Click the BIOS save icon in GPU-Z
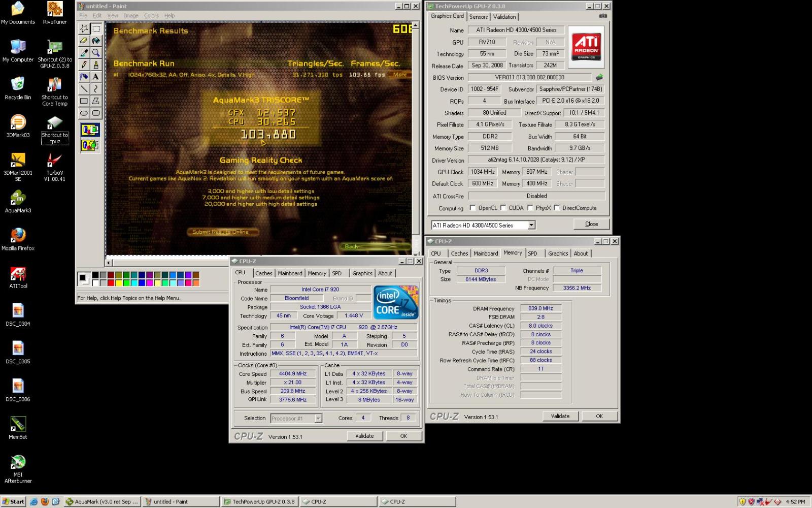 coord(599,77)
